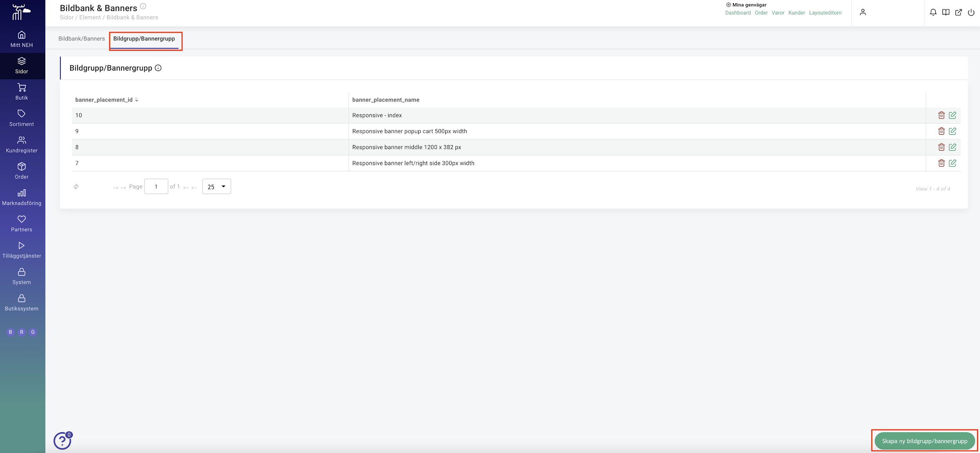Open Varor shortcut link
980x453 pixels.
point(778,13)
